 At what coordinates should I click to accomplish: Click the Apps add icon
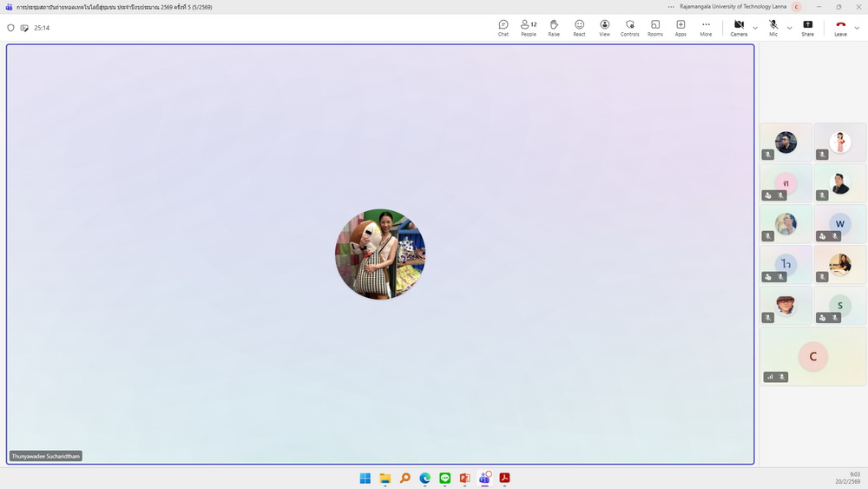pos(681,27)
